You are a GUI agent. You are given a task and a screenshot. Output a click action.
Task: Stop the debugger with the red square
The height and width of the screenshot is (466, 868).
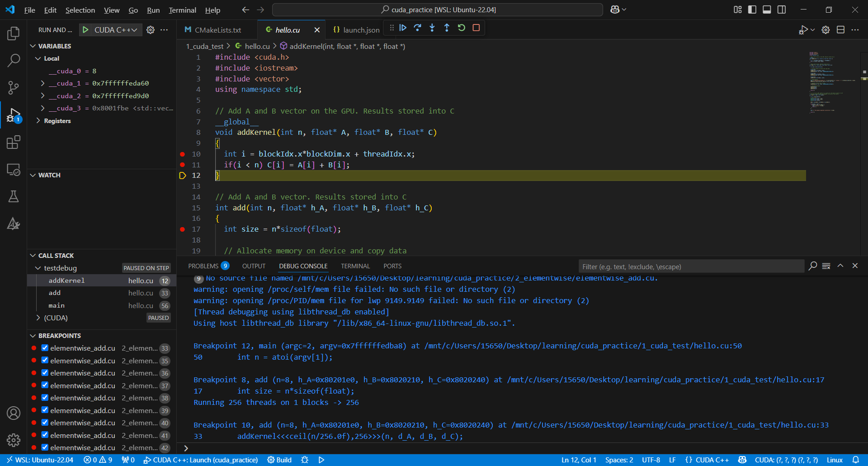point(476,28)
